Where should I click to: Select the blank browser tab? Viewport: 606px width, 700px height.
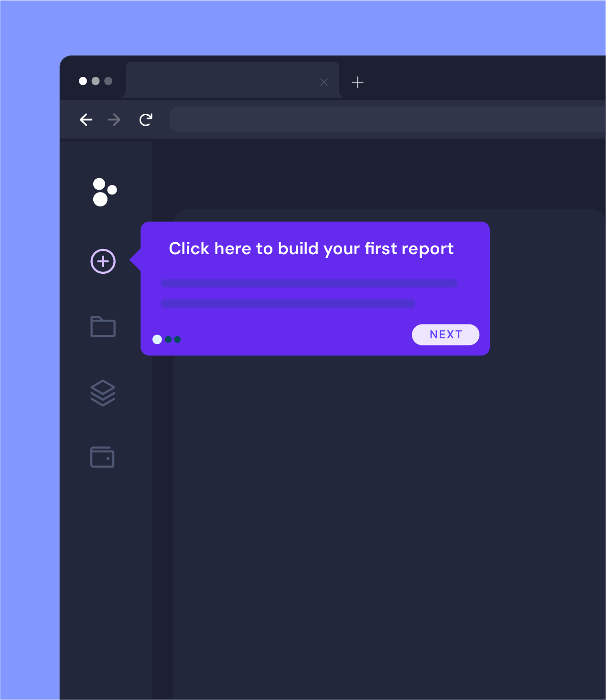(x=232, y=80)
